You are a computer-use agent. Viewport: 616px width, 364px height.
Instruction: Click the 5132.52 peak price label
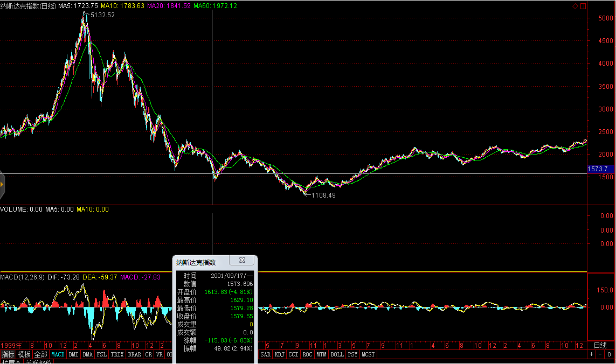coord(102,15)
